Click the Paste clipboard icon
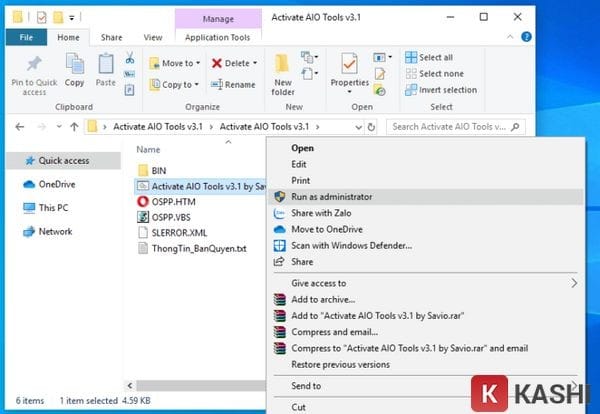This screenshot has height=414, width=600. click(106, 64)
